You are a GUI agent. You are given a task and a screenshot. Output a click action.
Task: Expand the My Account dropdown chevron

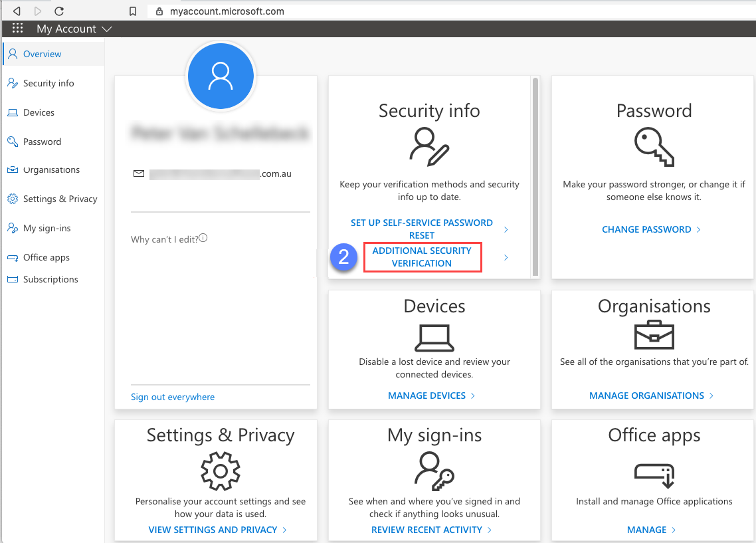107,29
